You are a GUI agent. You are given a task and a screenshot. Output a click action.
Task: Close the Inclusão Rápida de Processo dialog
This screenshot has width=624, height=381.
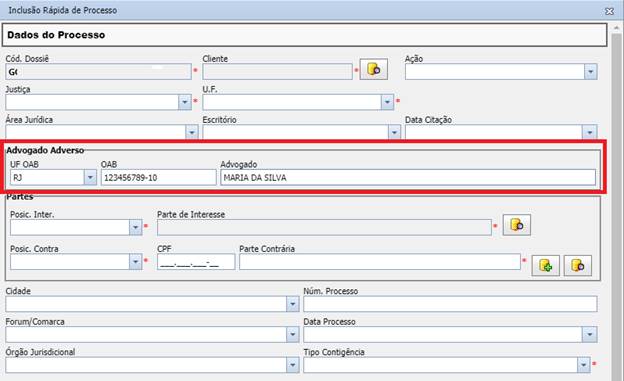609,11
